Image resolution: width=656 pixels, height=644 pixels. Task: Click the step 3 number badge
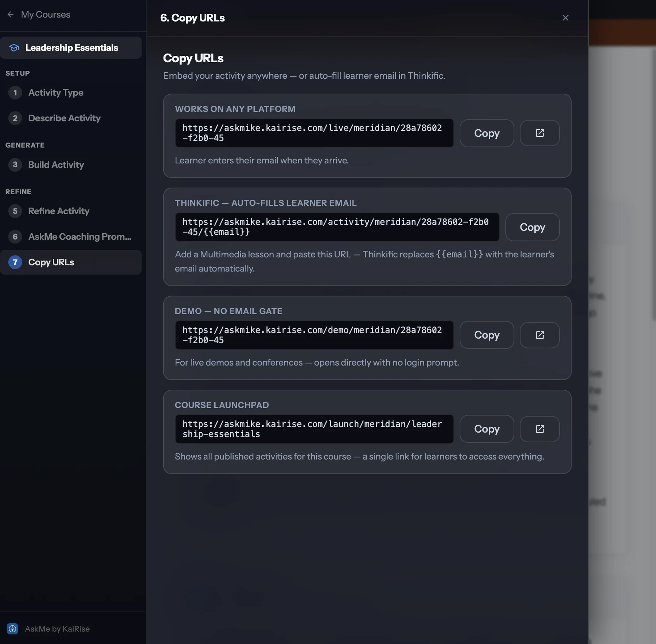tap(15, 165)
